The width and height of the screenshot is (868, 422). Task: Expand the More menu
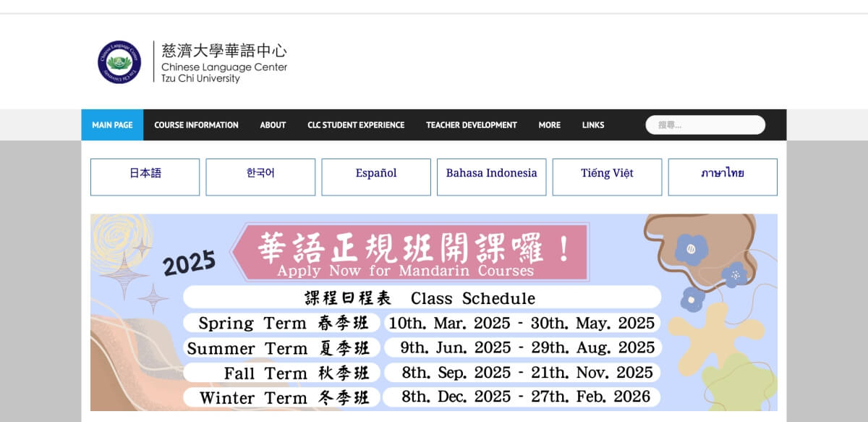click(x=549, y=125)
